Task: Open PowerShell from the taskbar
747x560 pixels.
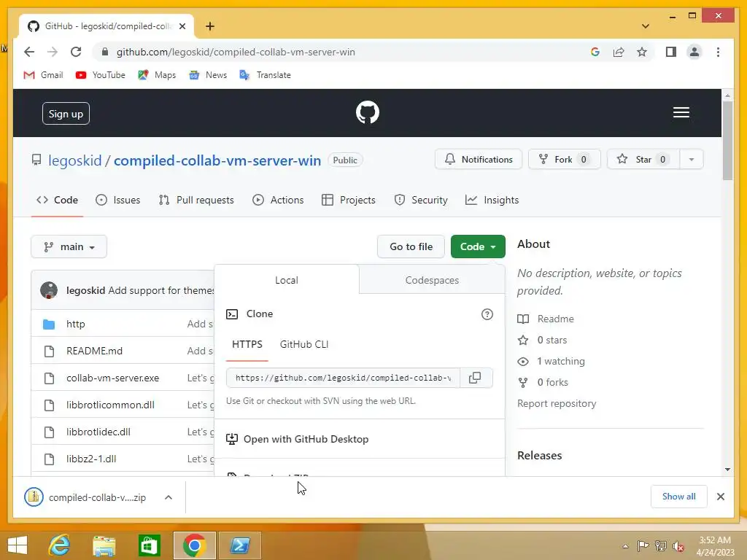Action: (x=239, y=545)
